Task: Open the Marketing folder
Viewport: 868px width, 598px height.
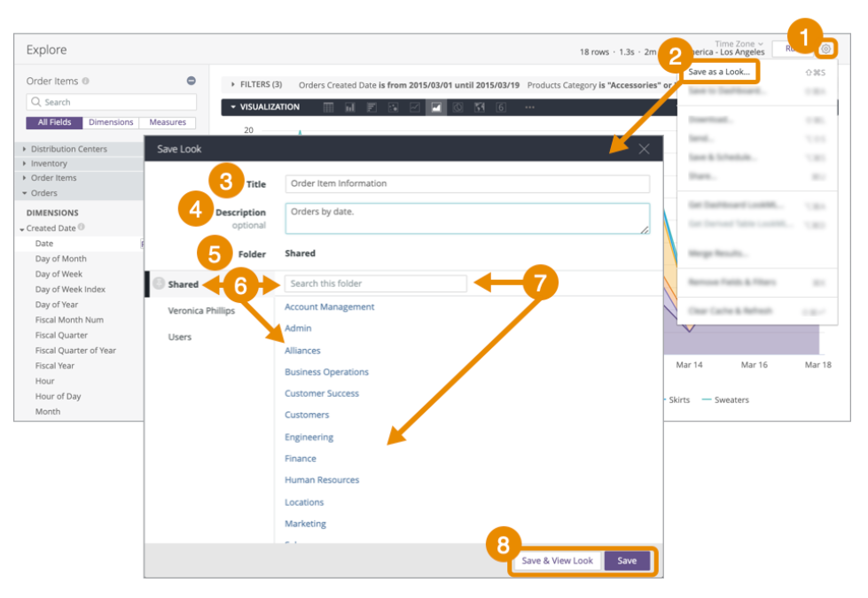Action: click(305, 524)
